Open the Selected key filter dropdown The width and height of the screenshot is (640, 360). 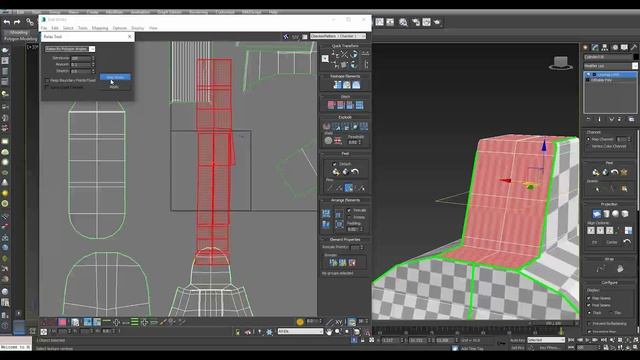pyautogui.click(x=546, y=340)
